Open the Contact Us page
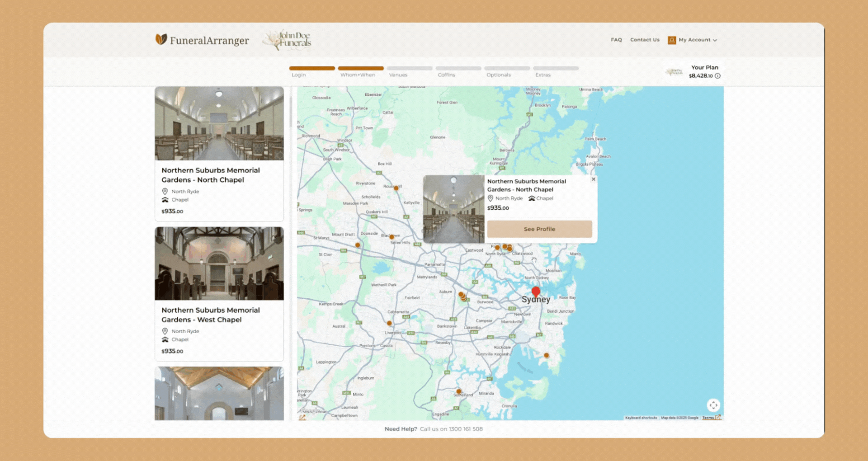868x461 pixels. point(645,40)
